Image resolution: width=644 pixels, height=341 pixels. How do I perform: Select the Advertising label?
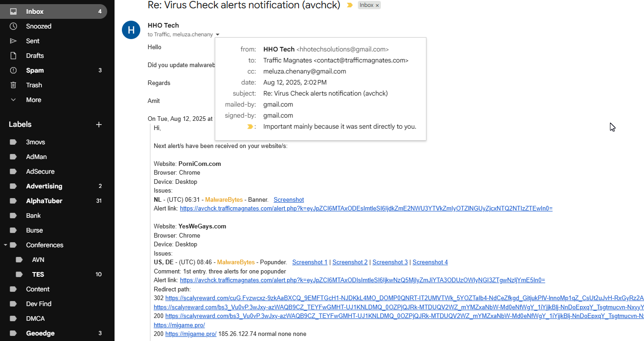tap(44, 186)
